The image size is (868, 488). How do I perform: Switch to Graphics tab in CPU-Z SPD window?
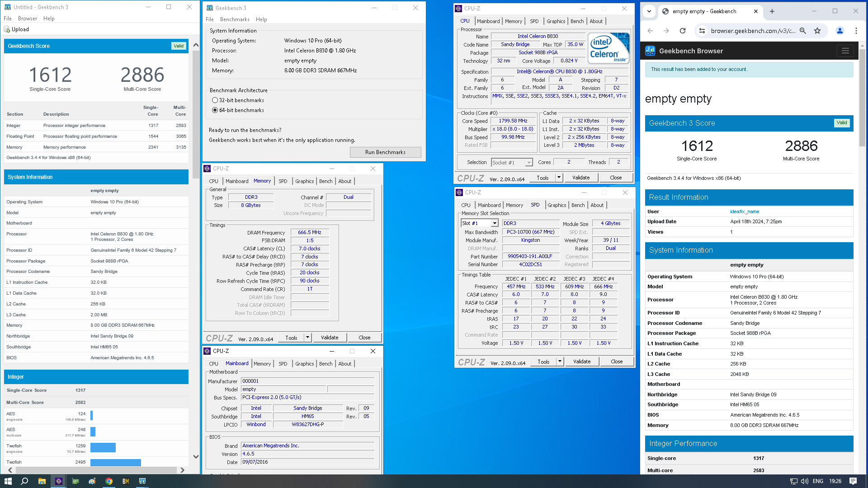557,205
